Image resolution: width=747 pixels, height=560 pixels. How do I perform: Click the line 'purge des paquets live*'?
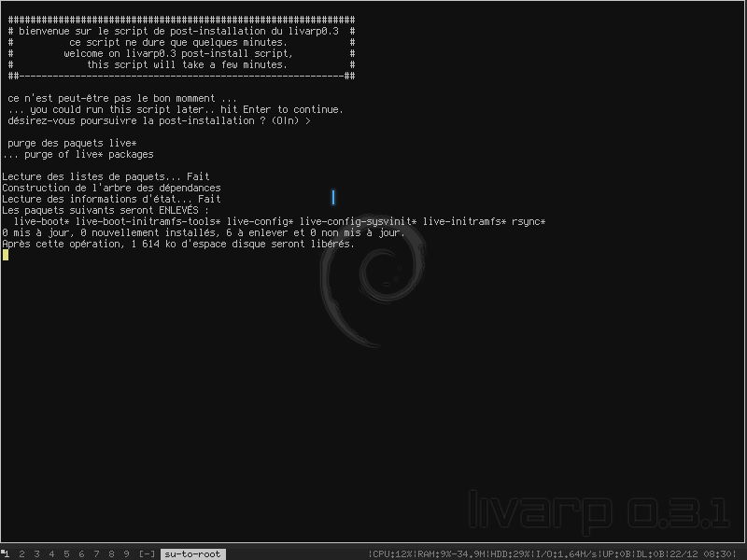(72, 144)
